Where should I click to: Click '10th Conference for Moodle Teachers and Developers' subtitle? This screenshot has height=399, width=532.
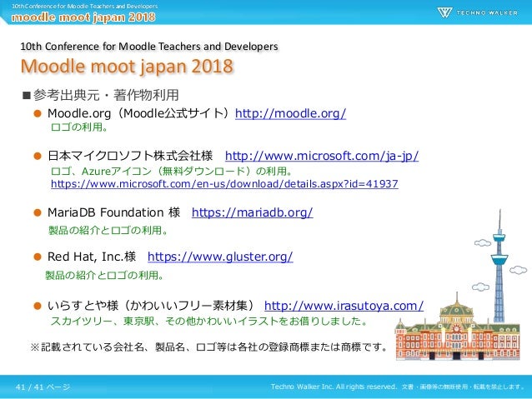click(x=149, y=47)
